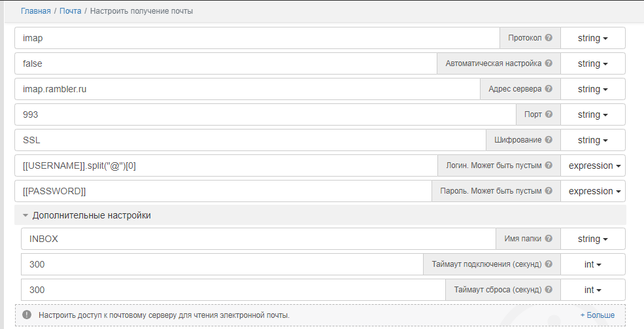Image resolution: width=644 pixels, height=329 pixels.
Task: Open the string type dropdown for Шифрование
Action: [592, 140]
